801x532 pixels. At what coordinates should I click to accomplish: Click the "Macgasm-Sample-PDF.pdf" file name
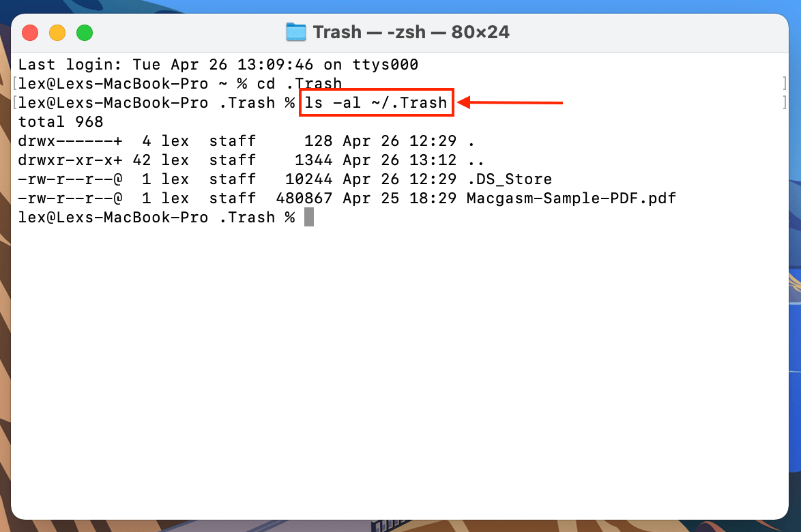pyautogui.click(x=571, y=198)
